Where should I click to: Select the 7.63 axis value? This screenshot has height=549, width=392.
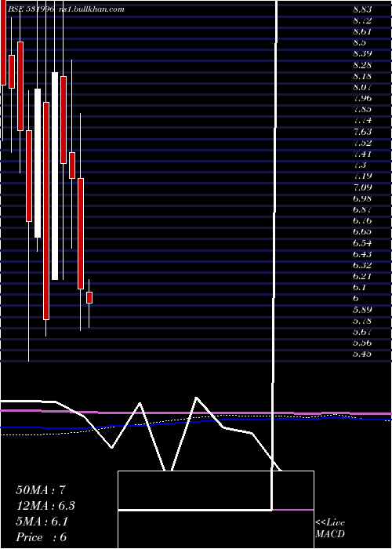pyautogui.click(x=362, y=132)
